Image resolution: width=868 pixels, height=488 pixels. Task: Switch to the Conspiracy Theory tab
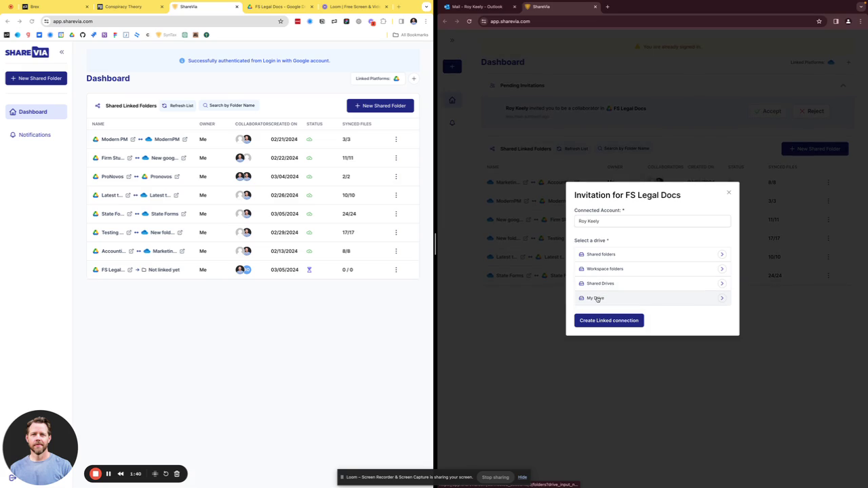coord(129,7)
